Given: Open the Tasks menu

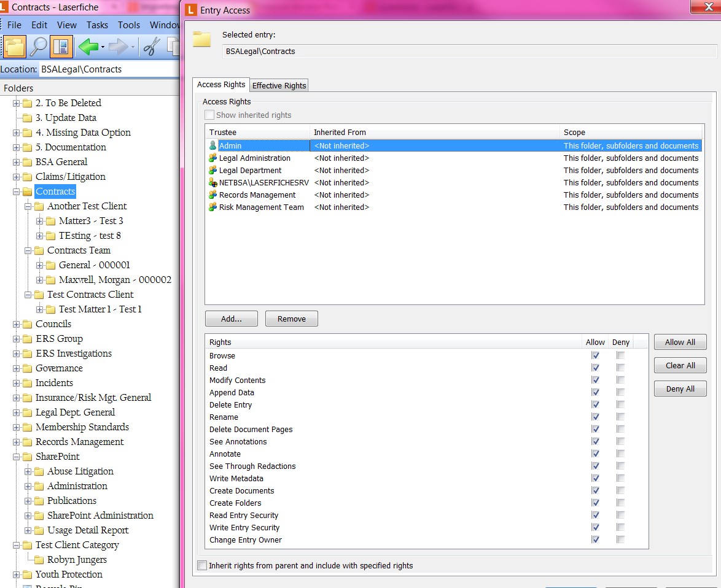Looking at the screenshot, I should [x=97, y=25].
